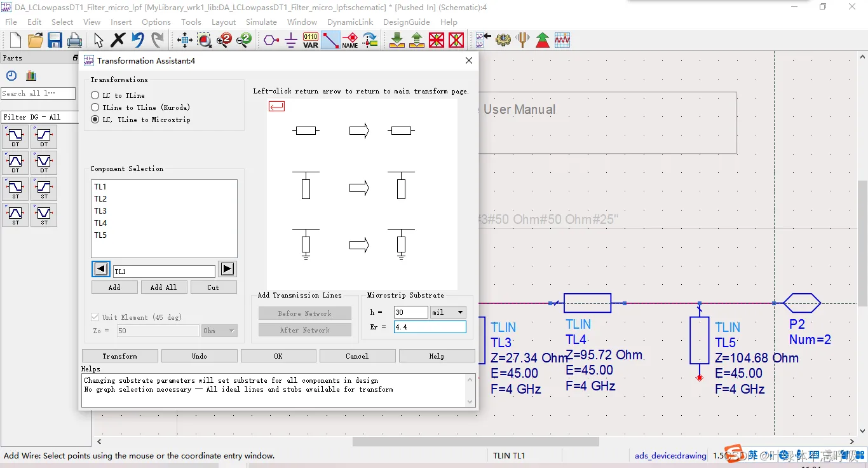Open a design with the folder icon

[36, 41]
